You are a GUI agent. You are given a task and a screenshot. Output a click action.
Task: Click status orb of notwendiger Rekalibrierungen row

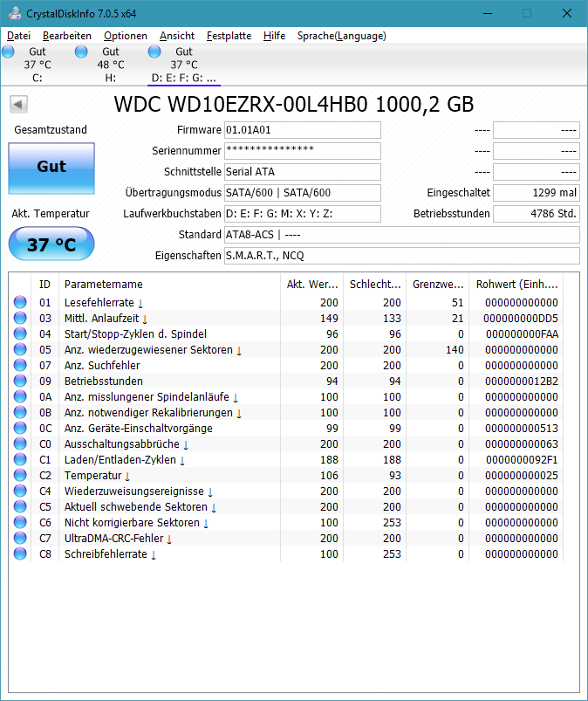click(x=20, y=412)
